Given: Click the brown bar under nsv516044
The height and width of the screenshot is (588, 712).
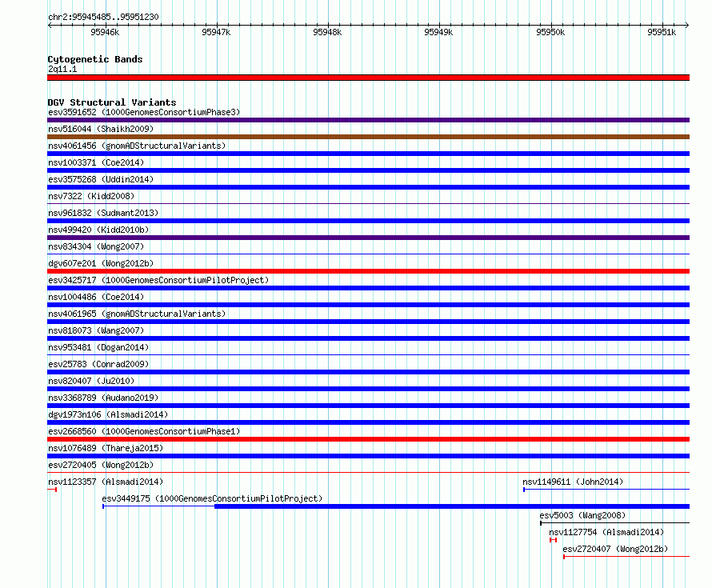Looking at the screenshot, I should [368, 137].
